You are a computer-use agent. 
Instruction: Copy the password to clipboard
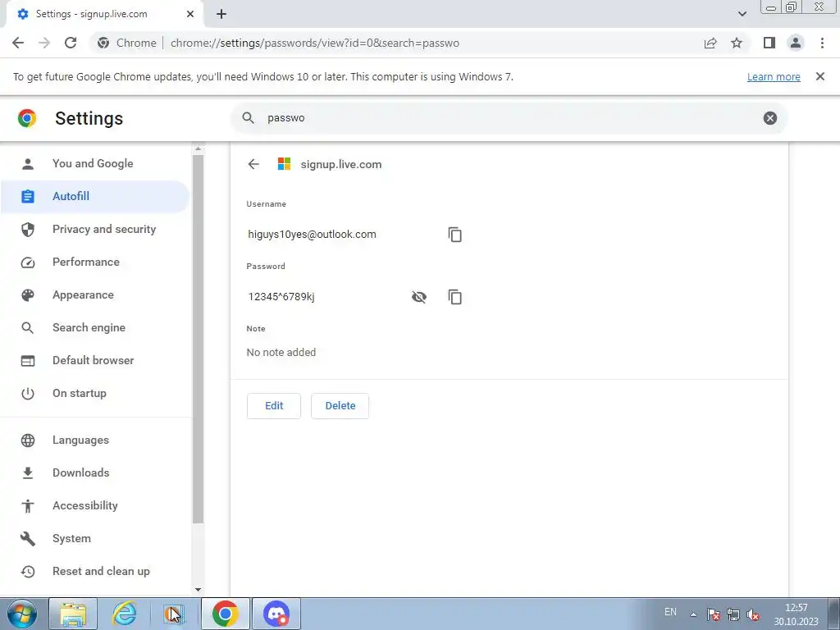[x=454, y=297]
